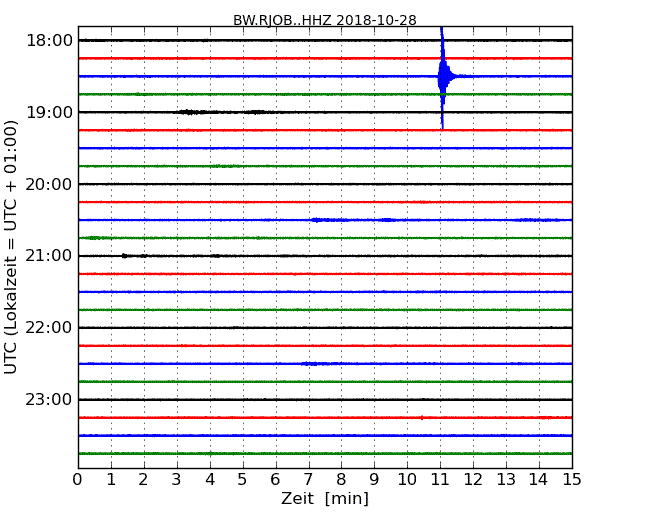Click the 6 minute tick label
Image resolution: width=650 pixels, height=520 pixels.
(x=275, y=480)
